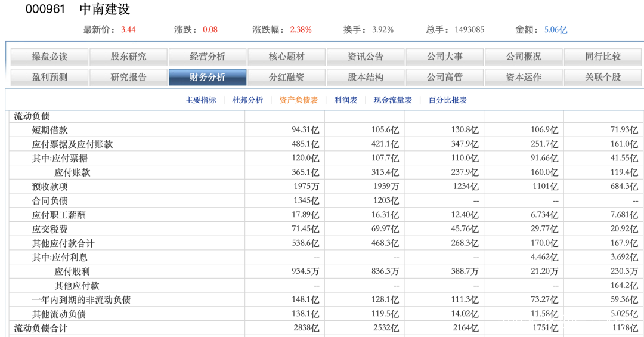
Task: View the 现金流量表 link
Action: (392, 100)
